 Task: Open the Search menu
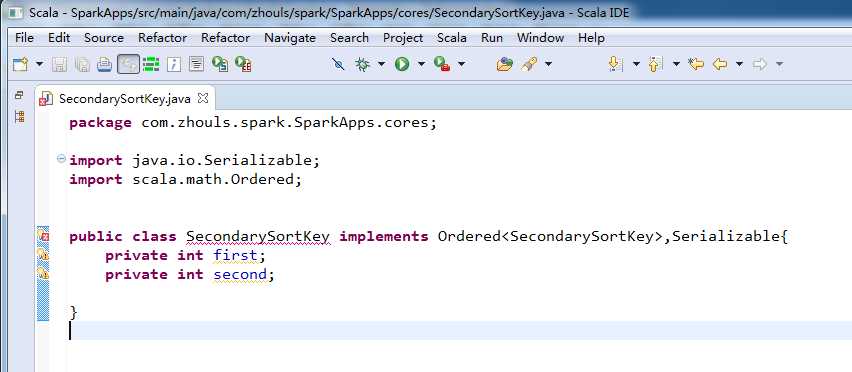(349, 38)
